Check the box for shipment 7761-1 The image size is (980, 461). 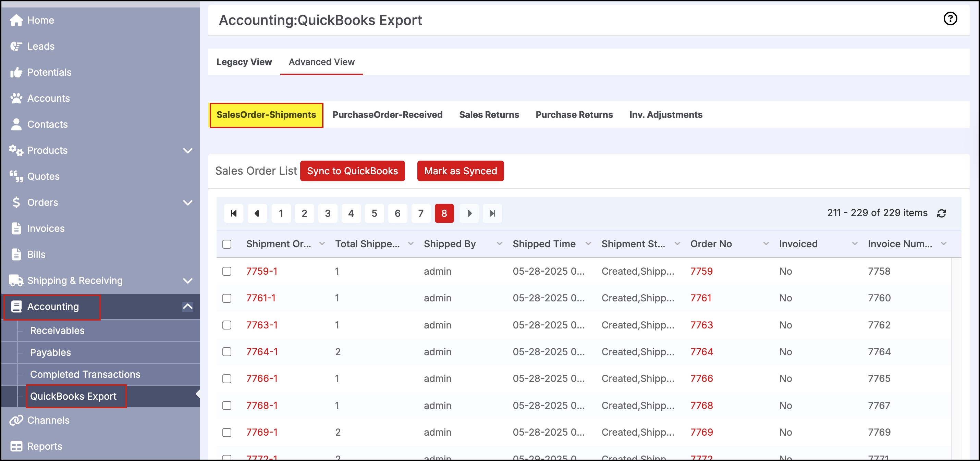227,298
